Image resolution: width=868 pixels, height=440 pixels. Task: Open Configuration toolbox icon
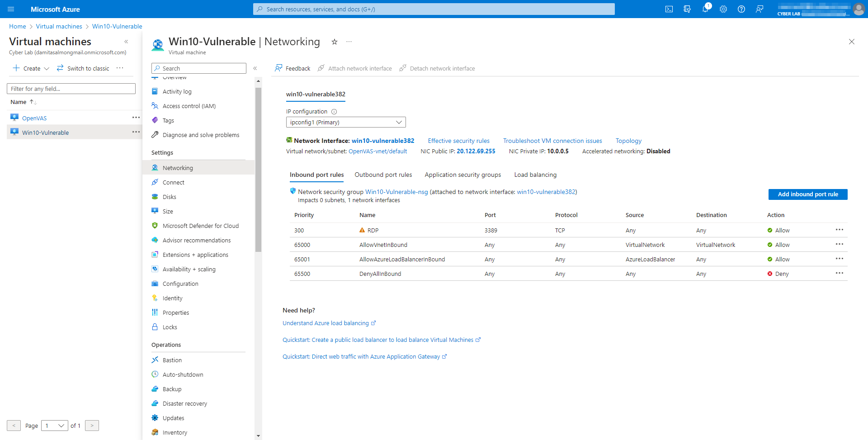pos(155,283)
